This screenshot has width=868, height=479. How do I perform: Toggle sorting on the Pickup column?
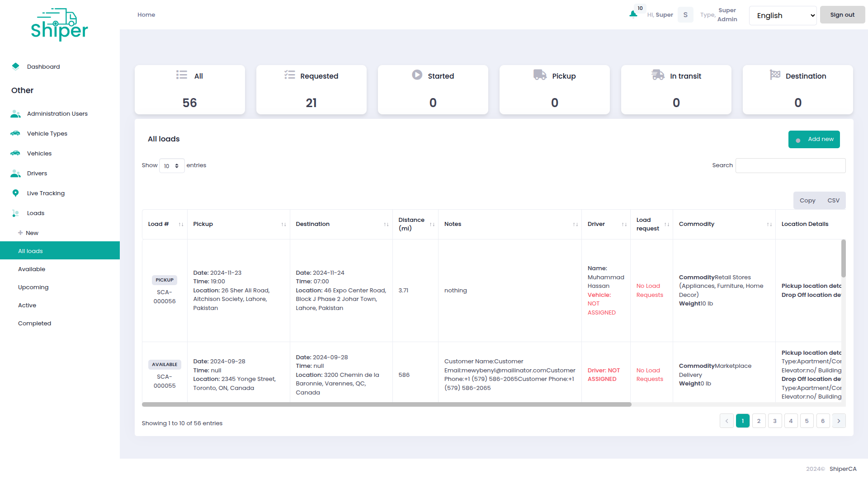(283, 224)
